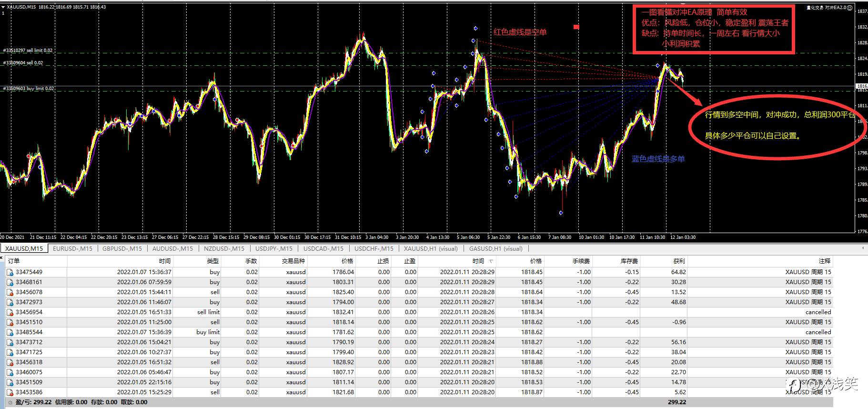The height and width of the screenshot is (409, 868).
Task: Click order icon for ticket 33453586
Action: 10,392
